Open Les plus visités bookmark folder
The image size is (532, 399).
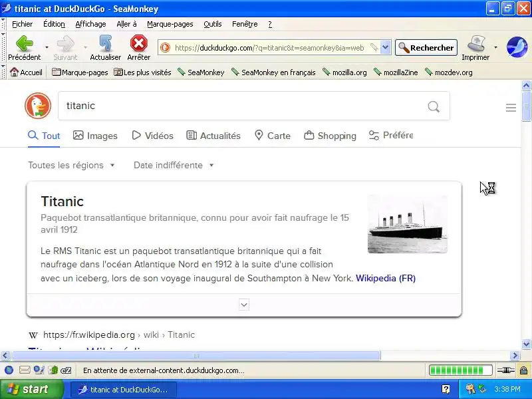pos(142,72)
